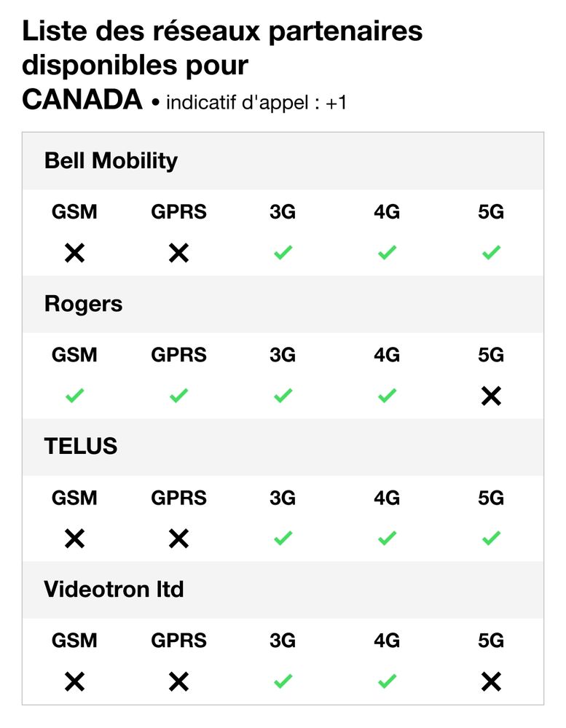Select the Rogers operator header
The width and height of the screenshot is (566, 728).
pos(84,304)
